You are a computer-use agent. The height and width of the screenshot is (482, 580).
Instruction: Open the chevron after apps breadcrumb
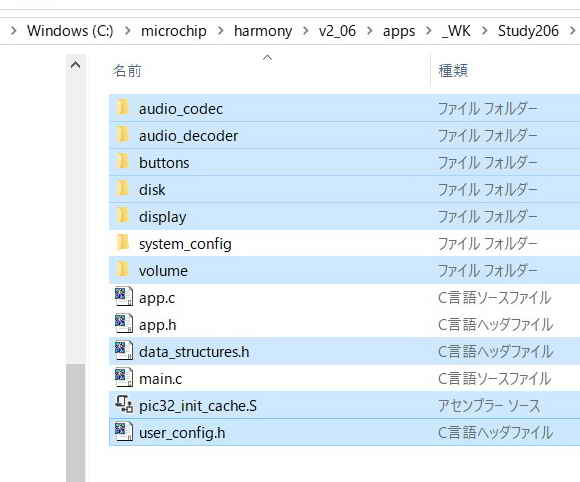pyautogui.click(x=428, y=31)
